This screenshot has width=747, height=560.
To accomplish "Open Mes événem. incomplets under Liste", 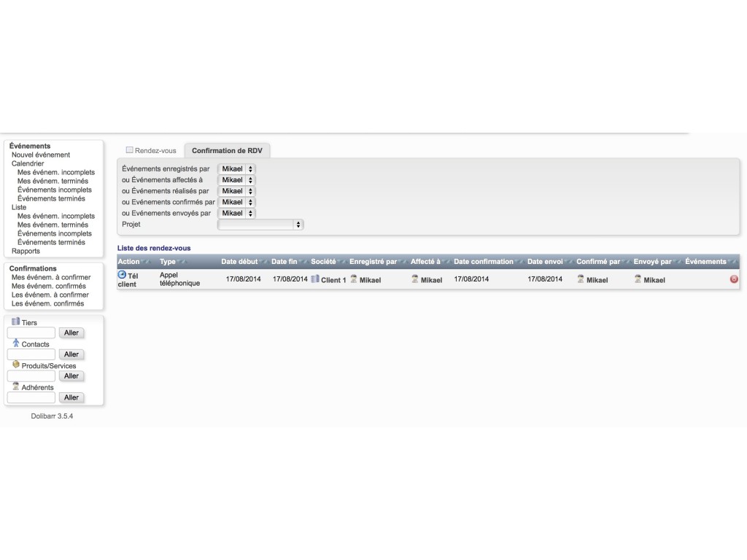I will (55, 216).
